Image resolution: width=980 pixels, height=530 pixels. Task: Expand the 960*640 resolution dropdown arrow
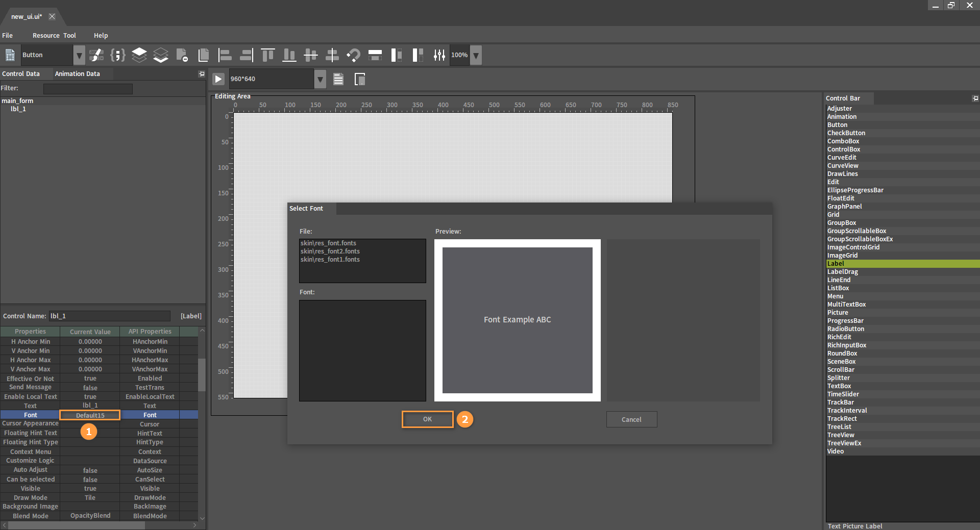click(320, 79)
